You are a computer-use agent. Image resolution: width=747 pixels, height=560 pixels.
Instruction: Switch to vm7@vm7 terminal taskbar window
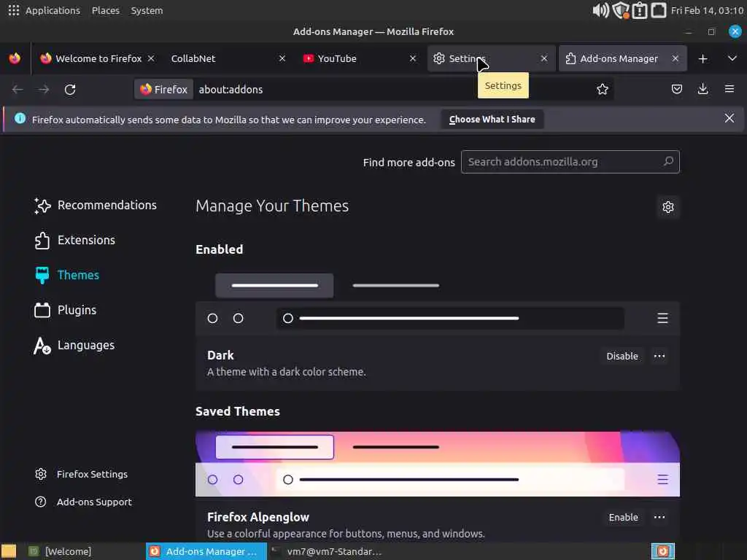(x=326, y=551)
